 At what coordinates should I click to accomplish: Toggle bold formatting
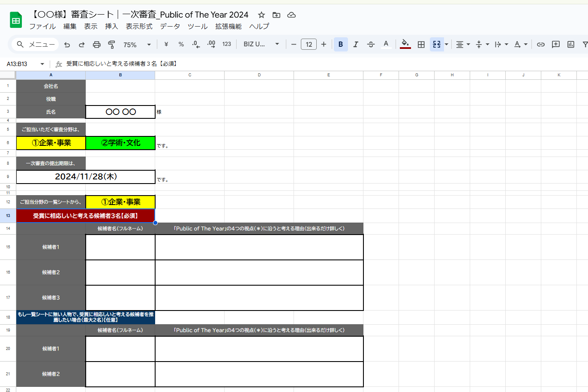341,45
